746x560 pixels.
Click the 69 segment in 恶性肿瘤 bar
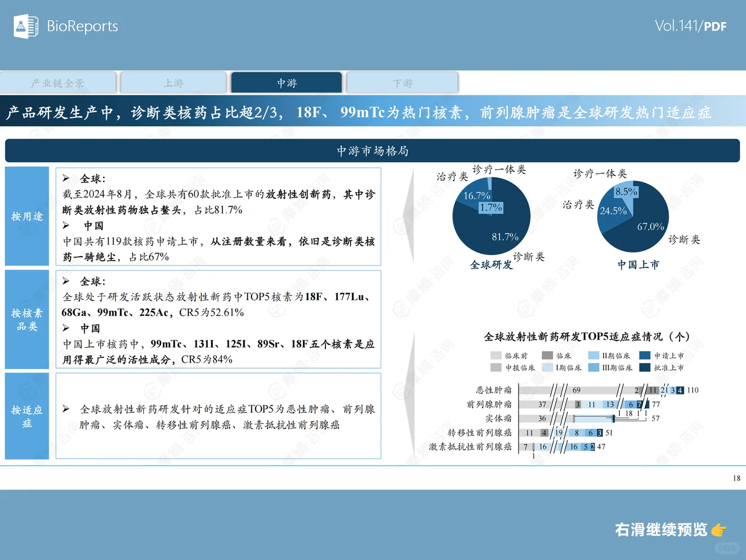[576, 390]
